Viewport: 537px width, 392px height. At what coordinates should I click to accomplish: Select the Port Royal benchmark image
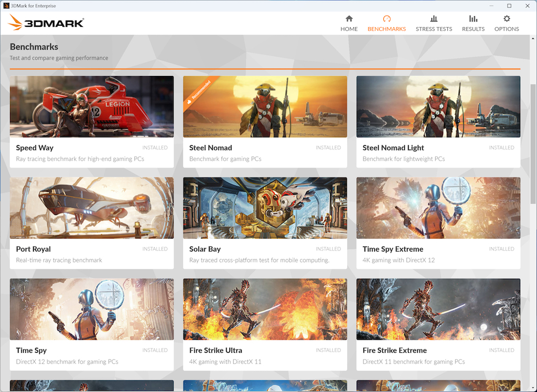tap(92, 208)
